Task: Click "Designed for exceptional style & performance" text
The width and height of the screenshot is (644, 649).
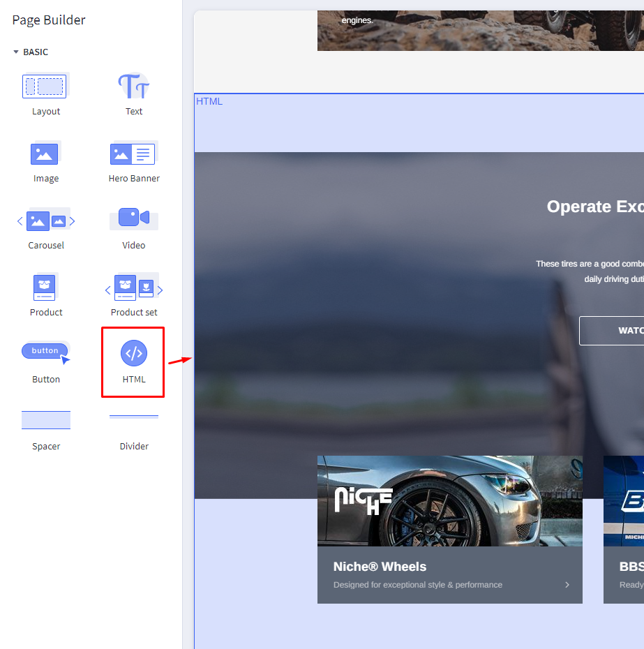Action: pos(418,585)
